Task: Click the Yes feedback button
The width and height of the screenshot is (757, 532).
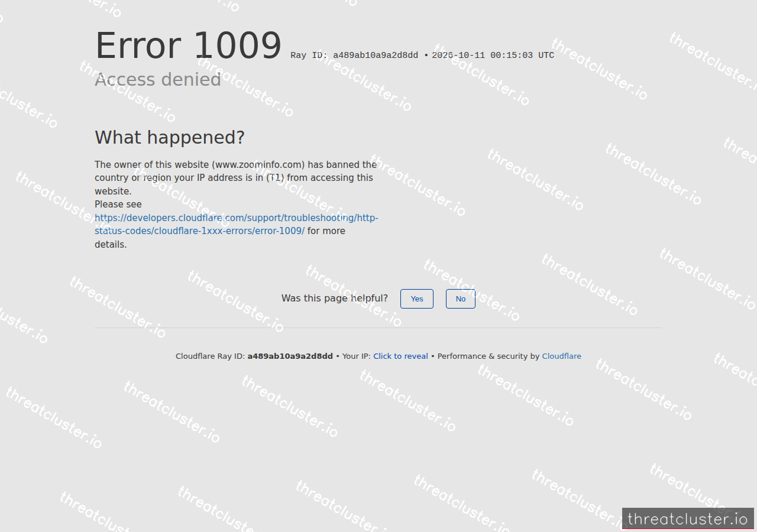Action: click(x=417, y=299)
